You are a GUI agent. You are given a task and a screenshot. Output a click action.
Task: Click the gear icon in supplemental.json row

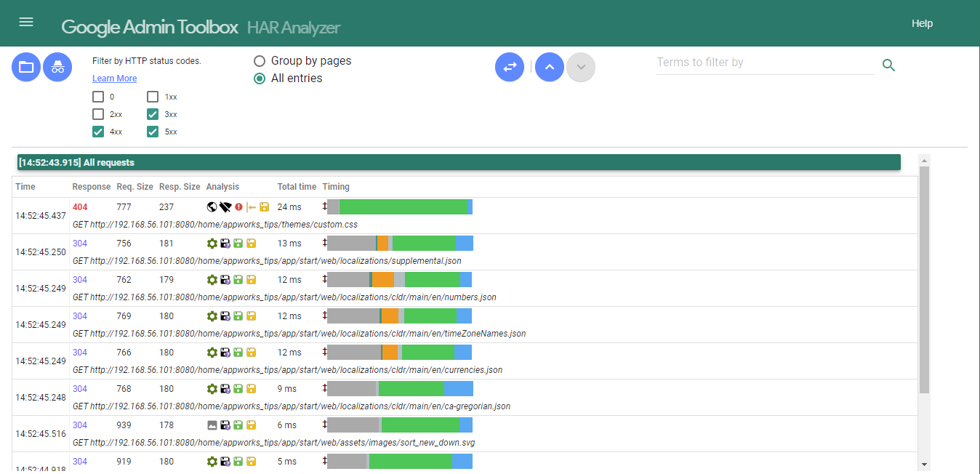[x=212, y=244]
